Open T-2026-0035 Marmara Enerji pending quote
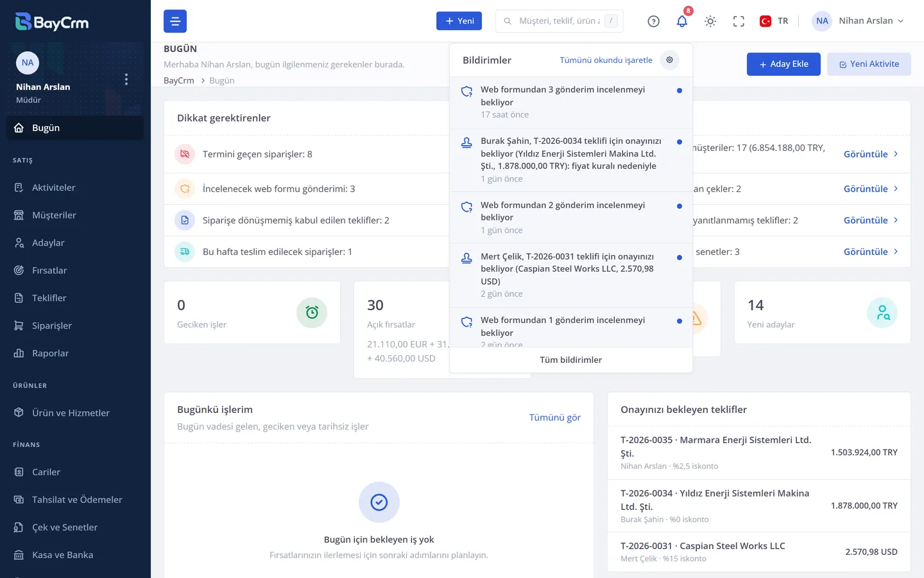924x578 pixels. tap(759, 453)
